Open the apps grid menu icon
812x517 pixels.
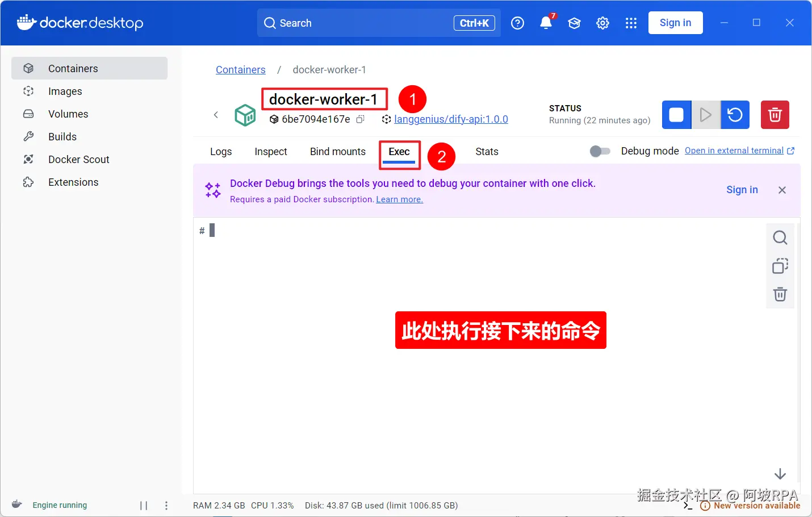coord(631,23)
